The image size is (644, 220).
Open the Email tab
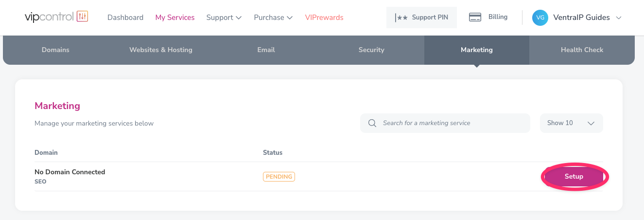[266, 50]
